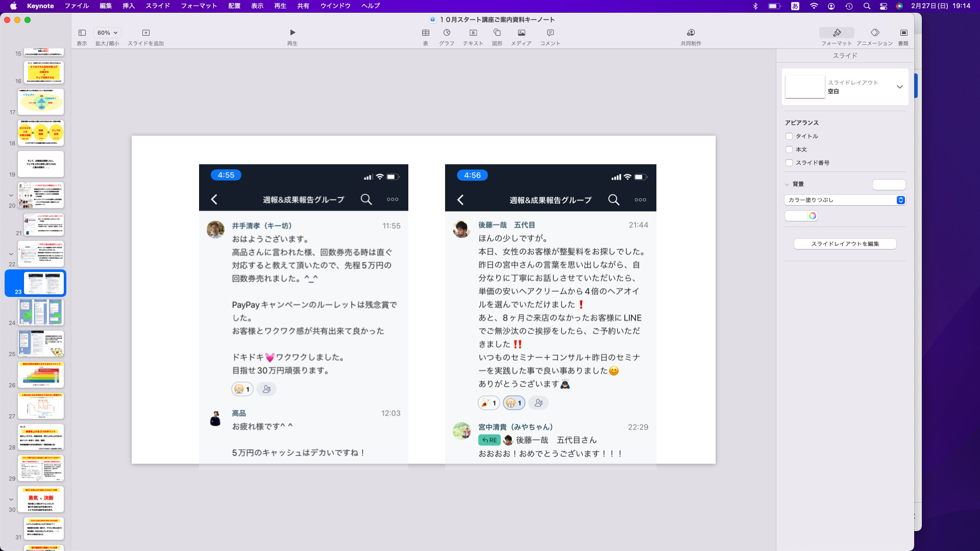Collapse the 背景 section

(787, 185)
